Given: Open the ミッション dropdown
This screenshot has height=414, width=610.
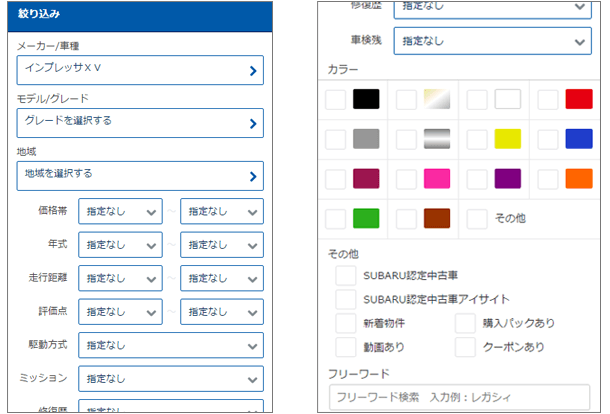Looking at the screenshot, I should click(x=170, y=379).
